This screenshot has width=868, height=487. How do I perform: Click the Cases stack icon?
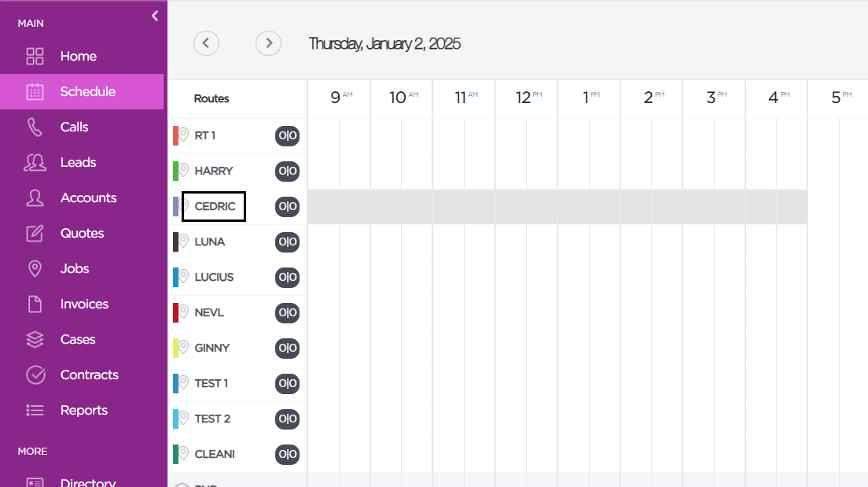[35, 339]
